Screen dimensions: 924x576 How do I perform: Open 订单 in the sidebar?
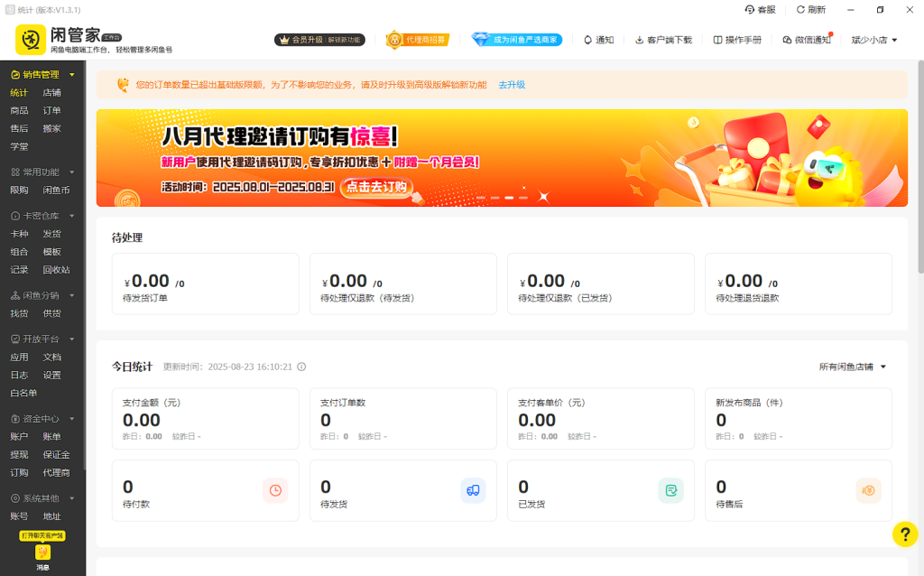(x=52, y=110)
